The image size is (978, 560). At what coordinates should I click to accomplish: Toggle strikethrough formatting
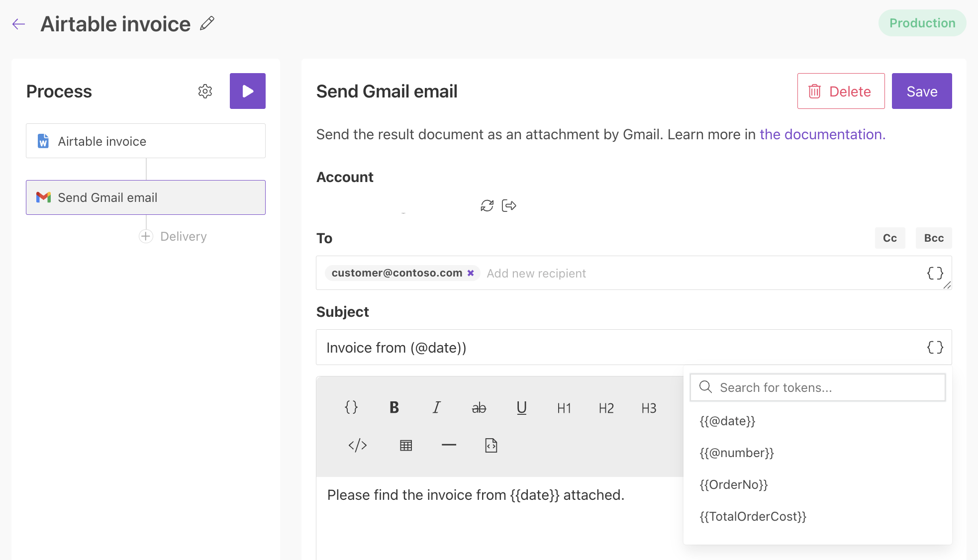coord(479,408)
